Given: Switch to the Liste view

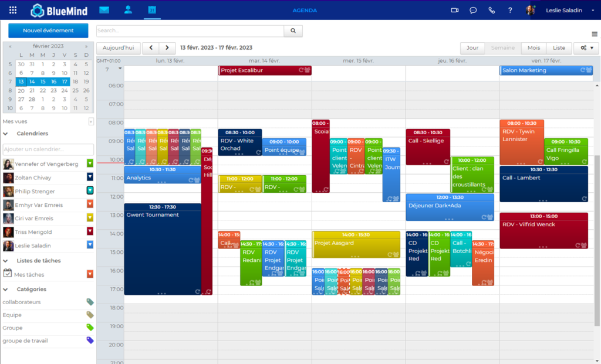Looking at the screenshot, I should [559, 48].
